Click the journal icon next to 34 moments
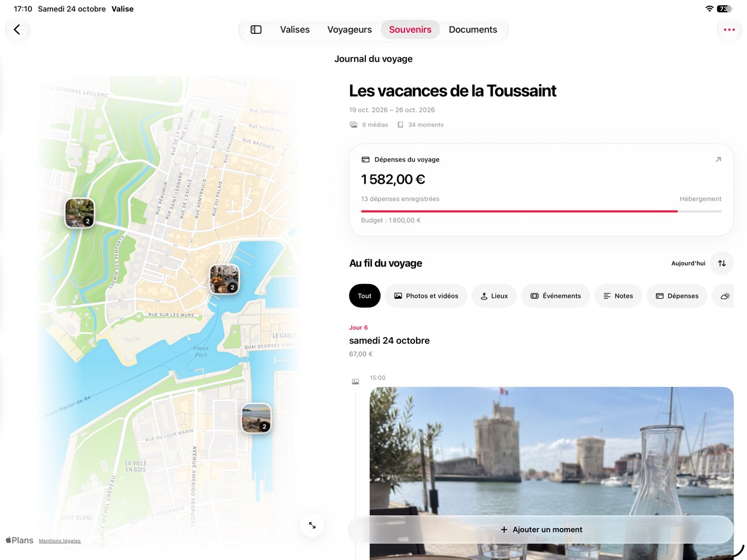This screenshot has height=560, width=747. point(400,125)
